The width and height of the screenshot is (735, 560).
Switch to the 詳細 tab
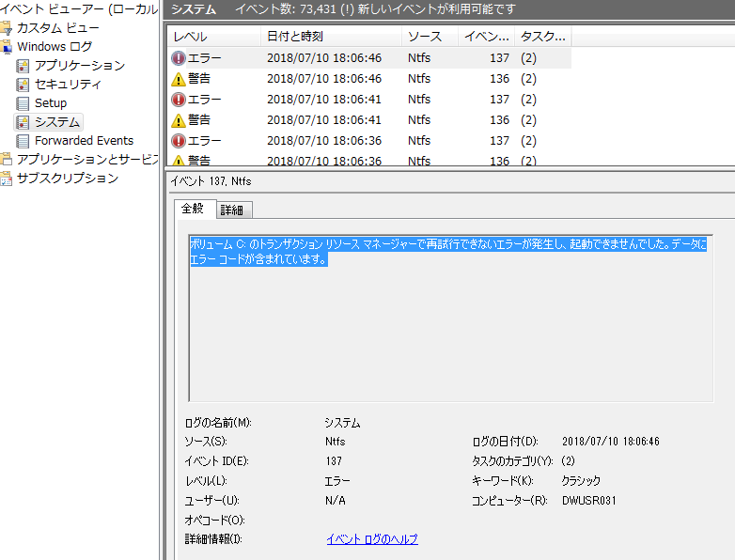tap(233, 210)
